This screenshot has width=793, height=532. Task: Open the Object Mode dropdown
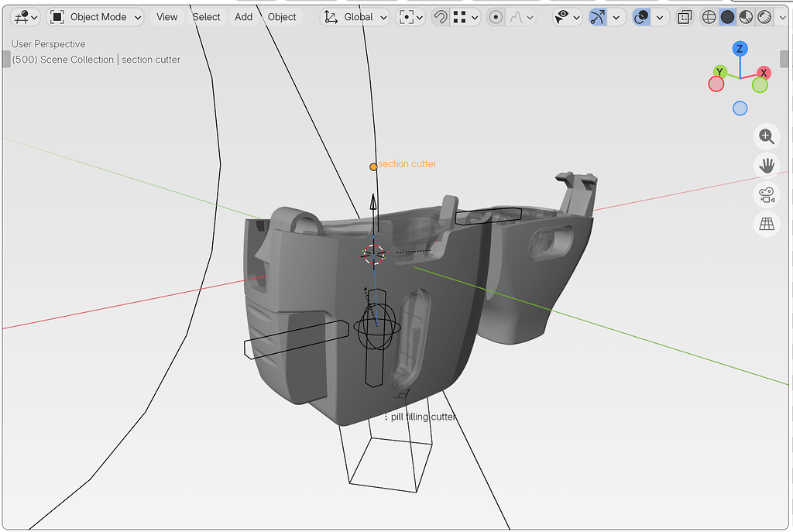(95, 17)
